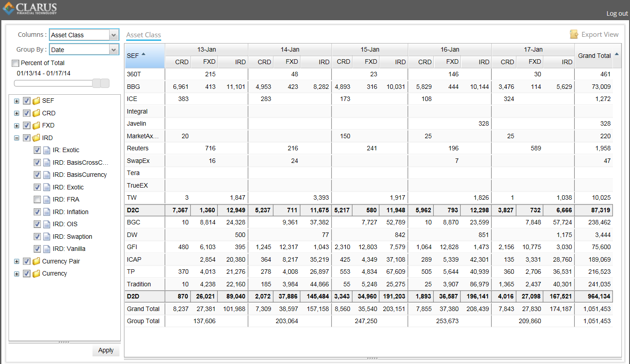630x364 pixels.
Task: Uncheck the IRD: Inflation checkbox
Action: tap(37, 212)
